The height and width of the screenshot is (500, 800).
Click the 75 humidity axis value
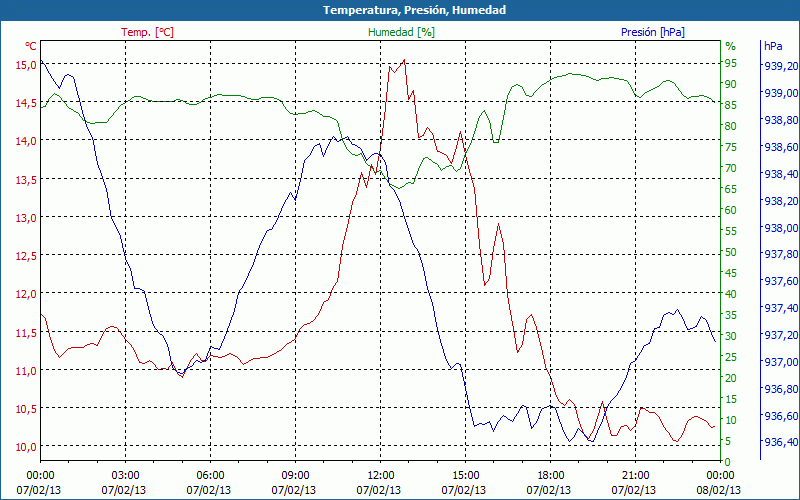click(x=731, y=147)
